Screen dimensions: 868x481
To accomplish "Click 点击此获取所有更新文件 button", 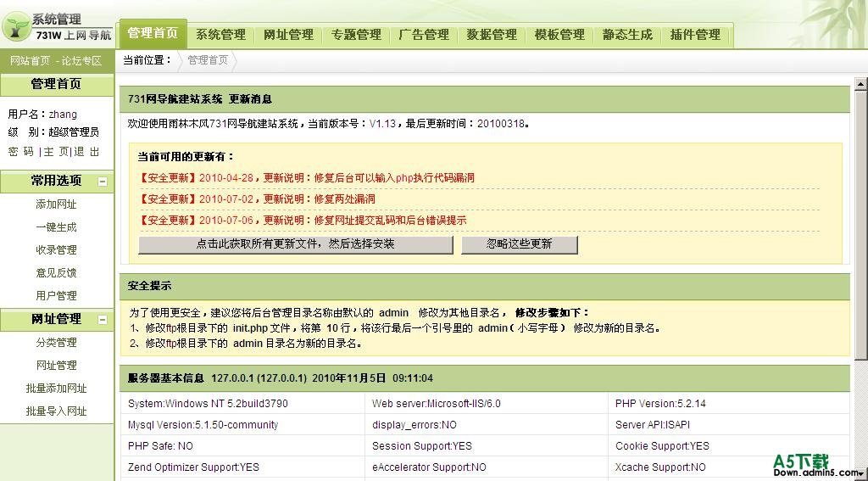I will click(x=296, y=244).
